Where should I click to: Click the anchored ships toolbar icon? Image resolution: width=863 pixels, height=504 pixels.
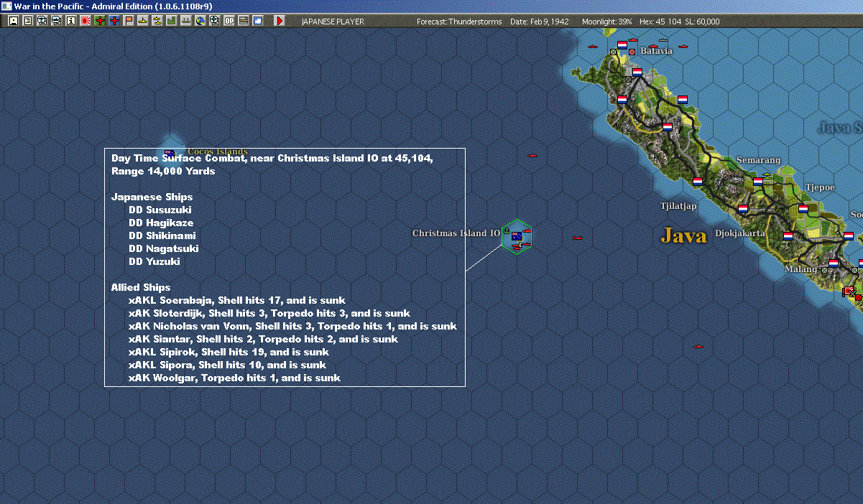coord(185,21)
